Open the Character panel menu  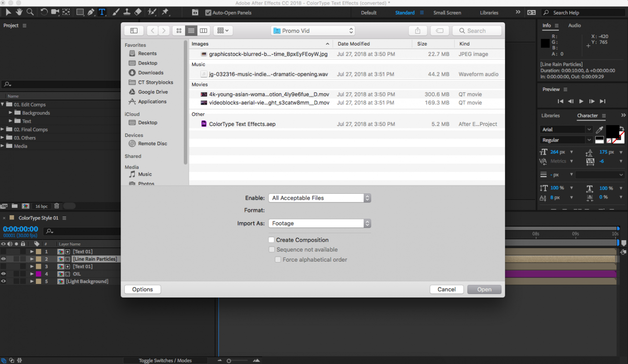pyautogui.click(x=604, y=116)
